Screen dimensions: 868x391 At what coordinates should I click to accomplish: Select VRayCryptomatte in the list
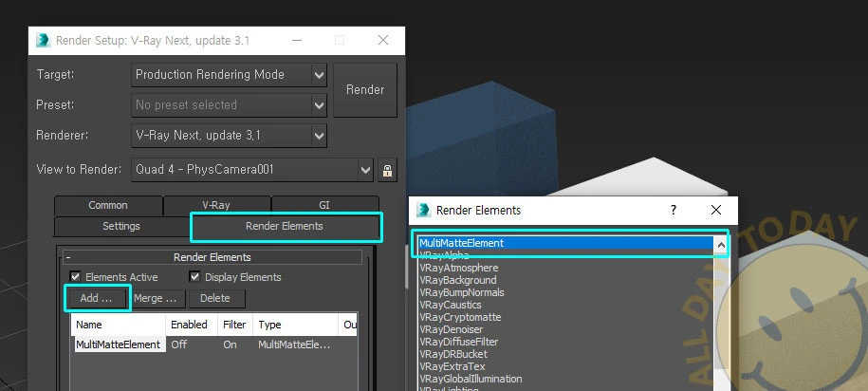565,317
